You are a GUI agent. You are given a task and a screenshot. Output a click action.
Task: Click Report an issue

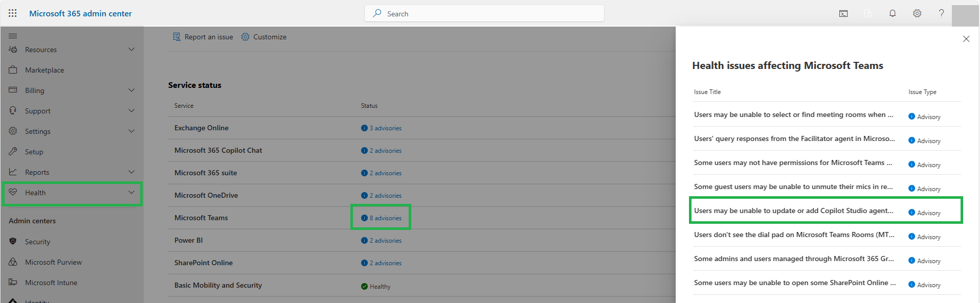(203, 37)
